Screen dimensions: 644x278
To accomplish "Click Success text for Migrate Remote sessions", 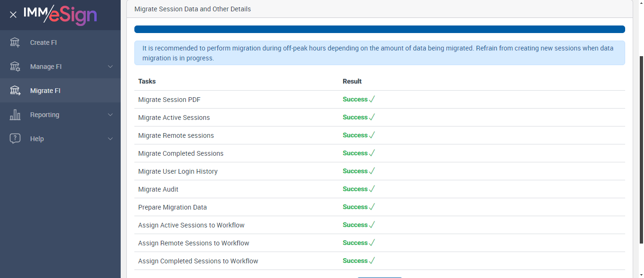I will click(x=355, y=135).
